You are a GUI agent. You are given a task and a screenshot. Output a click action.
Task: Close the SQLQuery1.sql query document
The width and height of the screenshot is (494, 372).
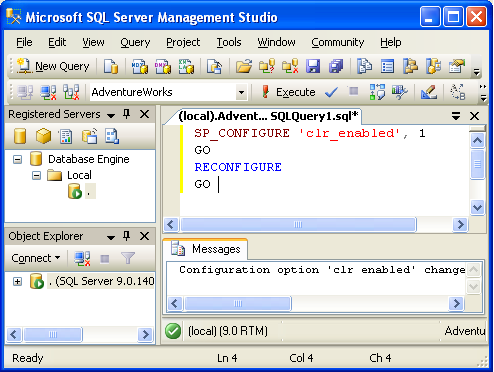474,116
